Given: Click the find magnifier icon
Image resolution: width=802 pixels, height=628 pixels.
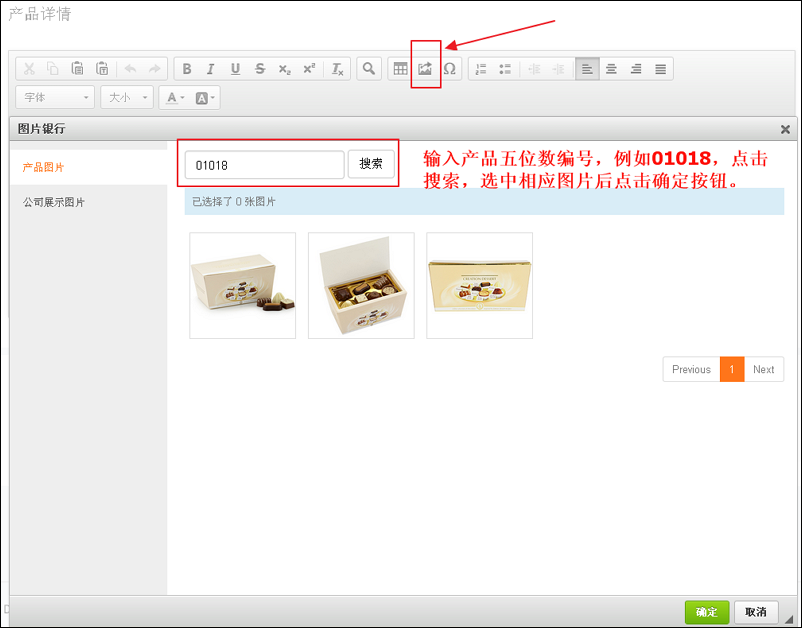Looking at the screenshot, I should [369, 69].
